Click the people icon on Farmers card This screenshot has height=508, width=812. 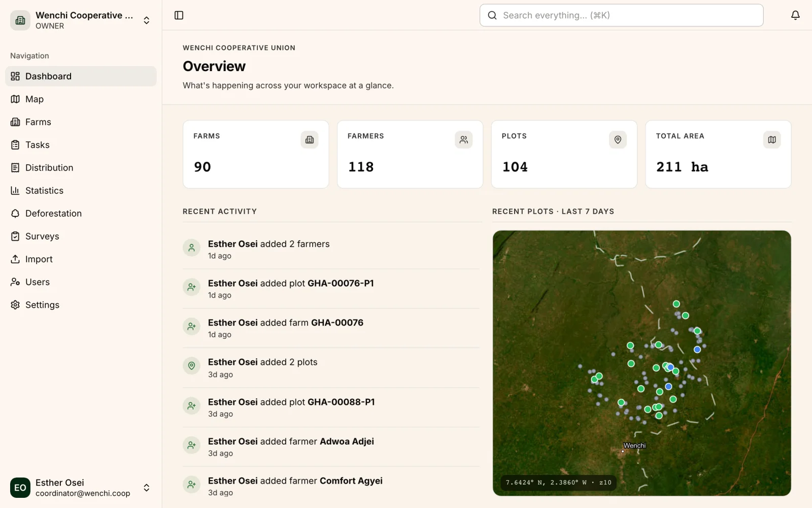463,140
